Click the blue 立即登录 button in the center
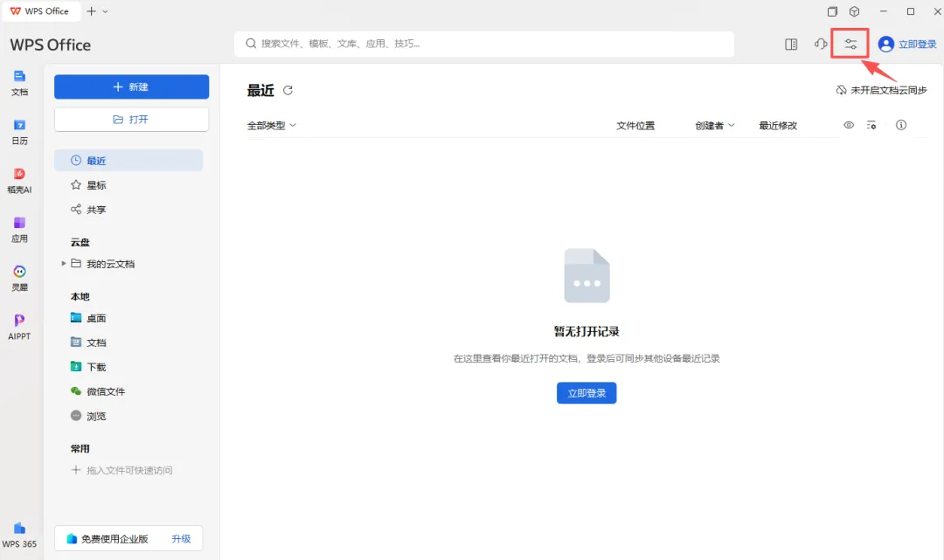Viewport: 944px width, 560px height. pos(587,393)
